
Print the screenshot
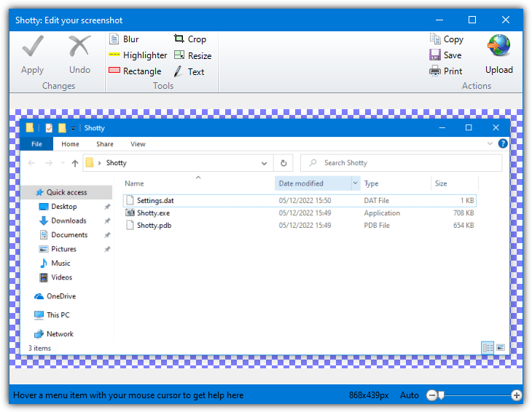(445, 71)
